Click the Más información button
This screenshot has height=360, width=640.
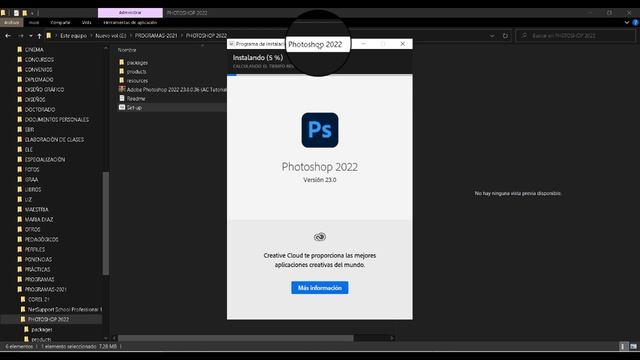click(320, 288)
